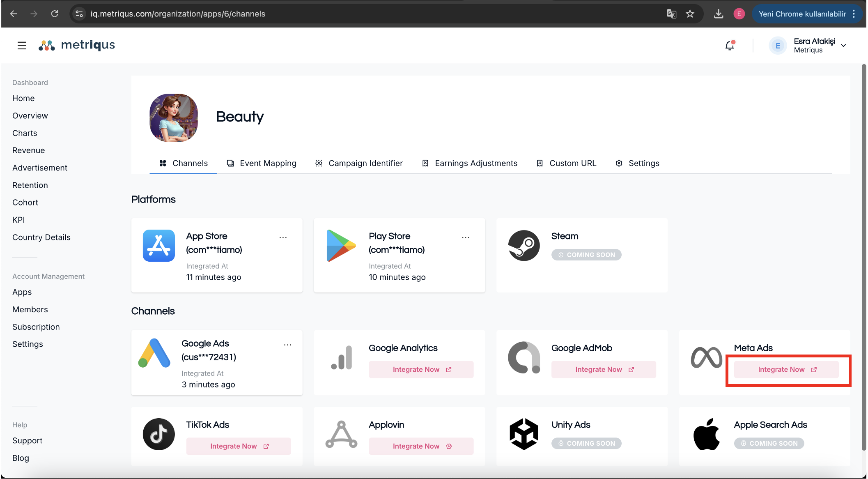868x479 pixels.
Task: Click the Meta Ads infinity logo
Action: click(707, 357)
